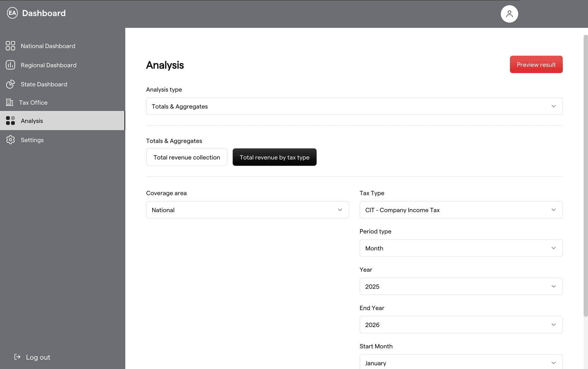Click the National Dashboard grid icon

pos(10,46)
